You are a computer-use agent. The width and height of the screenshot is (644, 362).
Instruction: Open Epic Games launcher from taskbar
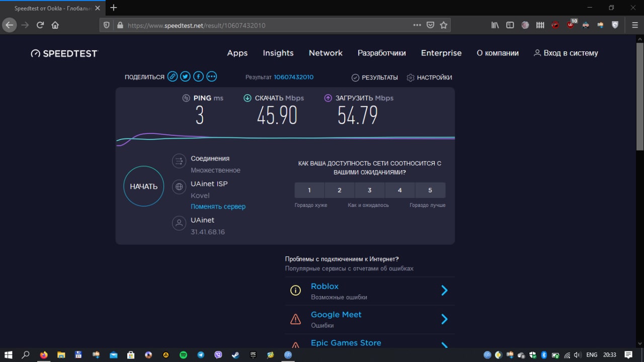253,355
